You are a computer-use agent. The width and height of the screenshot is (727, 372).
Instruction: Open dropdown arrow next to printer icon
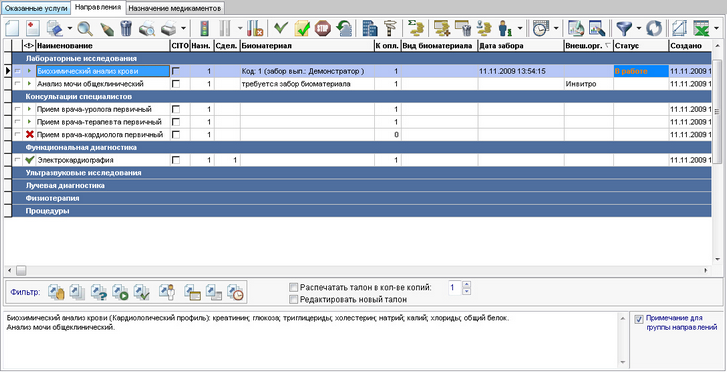coord(184,29)
